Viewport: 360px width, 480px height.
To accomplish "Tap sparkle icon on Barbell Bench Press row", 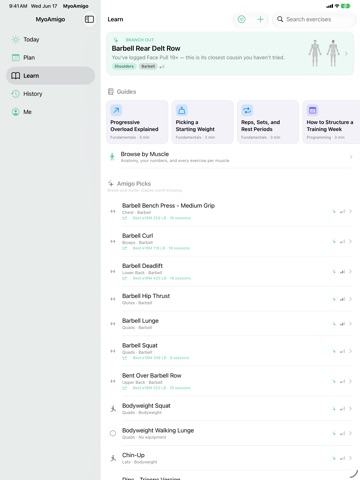I will [x=334, y=211].
